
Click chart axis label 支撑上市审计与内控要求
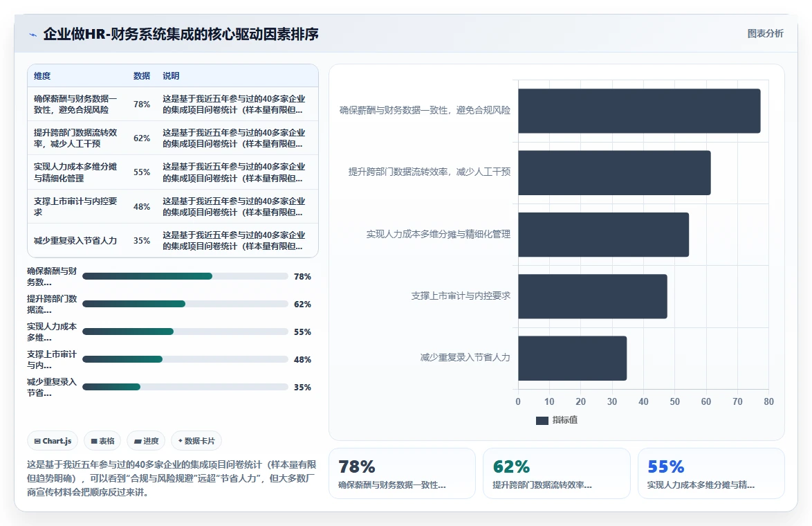coord(461,296)
